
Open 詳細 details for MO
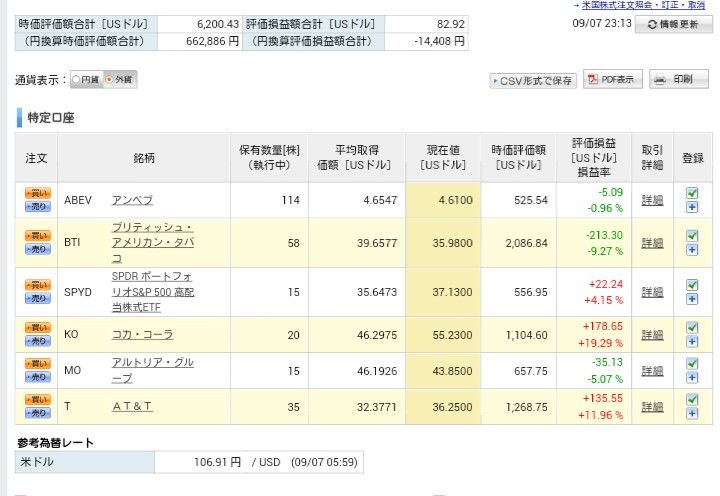coord(652,371)
